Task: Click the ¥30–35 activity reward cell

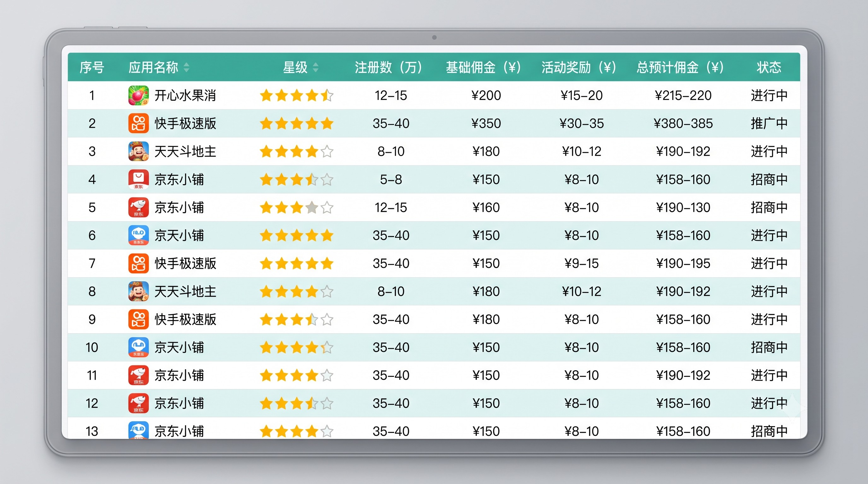Action: click(582, 123)
